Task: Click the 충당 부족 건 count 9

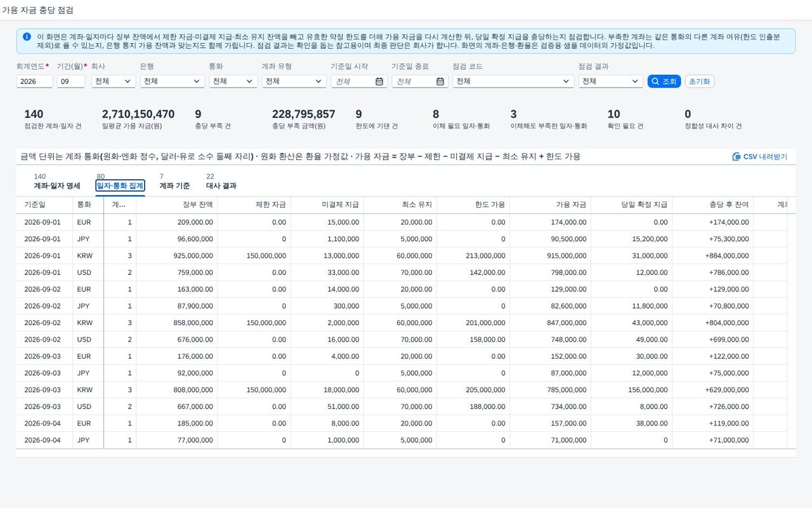Action: [198, 114]
